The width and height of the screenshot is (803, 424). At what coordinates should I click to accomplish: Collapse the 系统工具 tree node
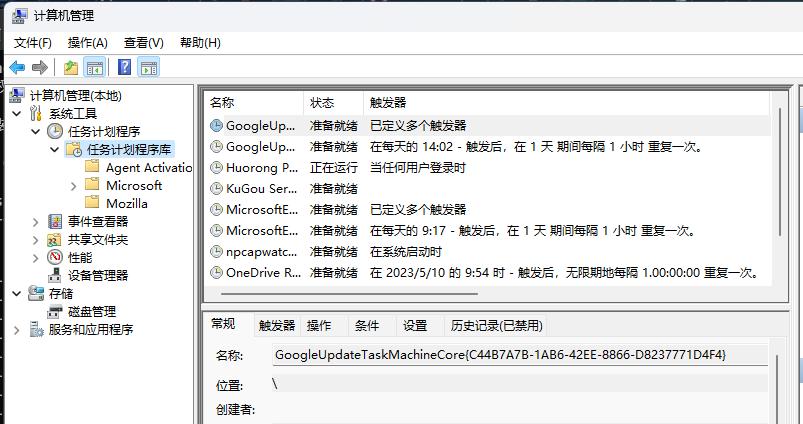(x=17, y=113)
